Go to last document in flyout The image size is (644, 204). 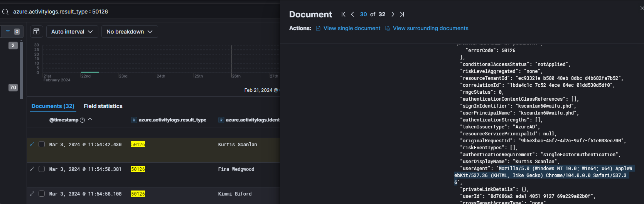(x=402, y=14)
